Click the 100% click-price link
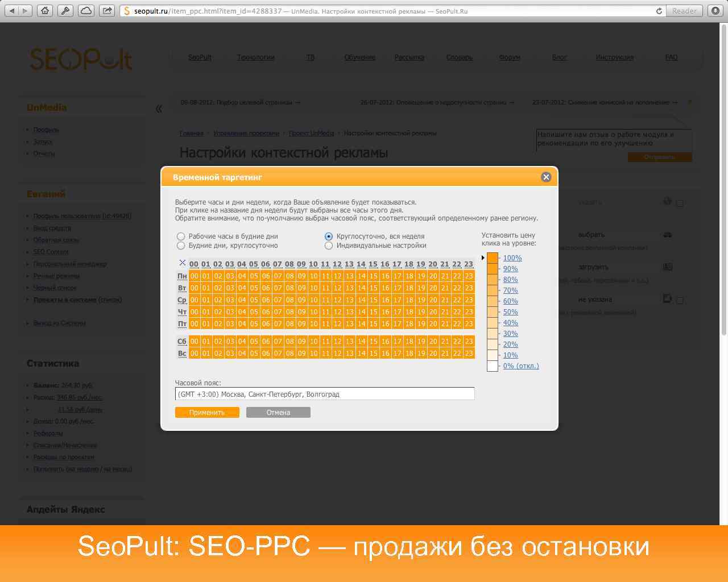Image resolution: width=728 pixels, height=582 pixels. [x=512, y=257]
